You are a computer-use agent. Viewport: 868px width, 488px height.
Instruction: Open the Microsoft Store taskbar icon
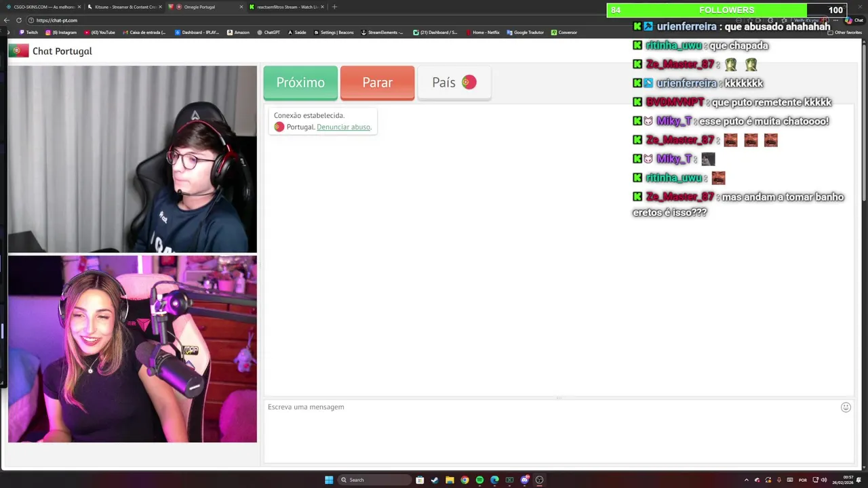coord(420,480)
